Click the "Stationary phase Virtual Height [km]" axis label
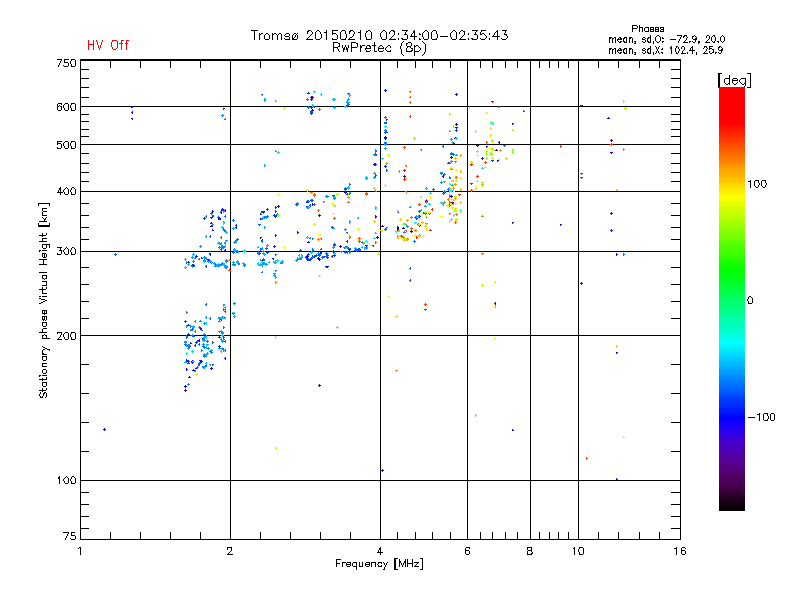The image size is (800, 600). coord(44,300)
